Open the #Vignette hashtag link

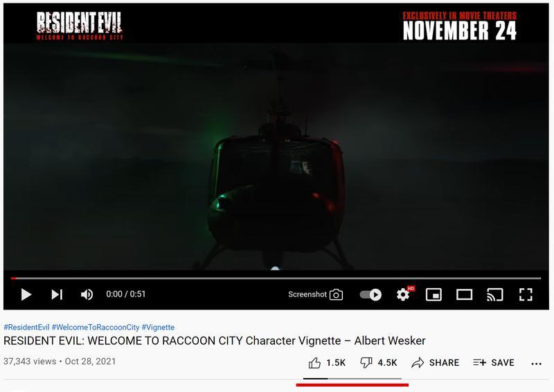(158, 328)
